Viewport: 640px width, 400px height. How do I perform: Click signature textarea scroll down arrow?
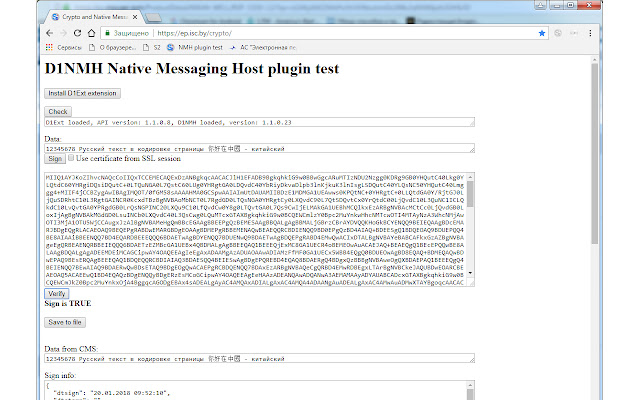470,273
